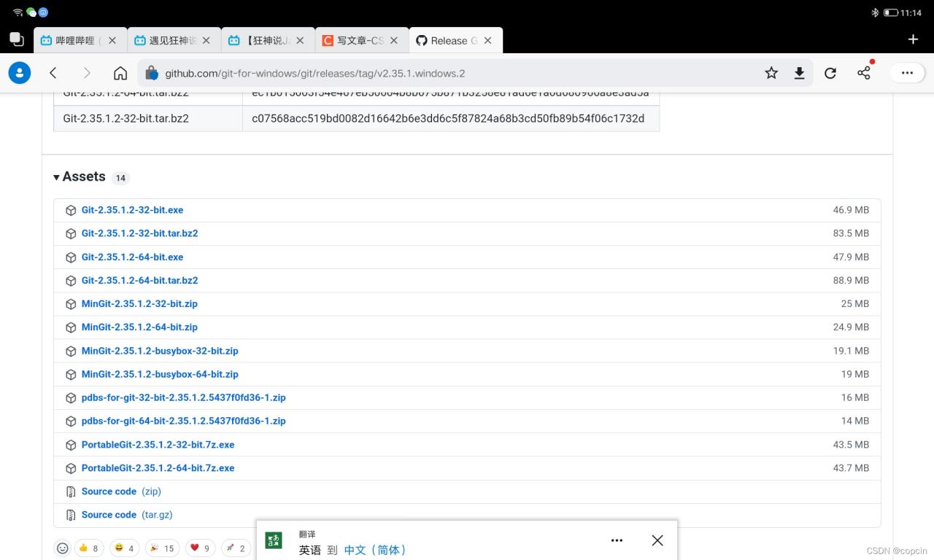Close the 写文章-CSDN tab

[394, 41]
